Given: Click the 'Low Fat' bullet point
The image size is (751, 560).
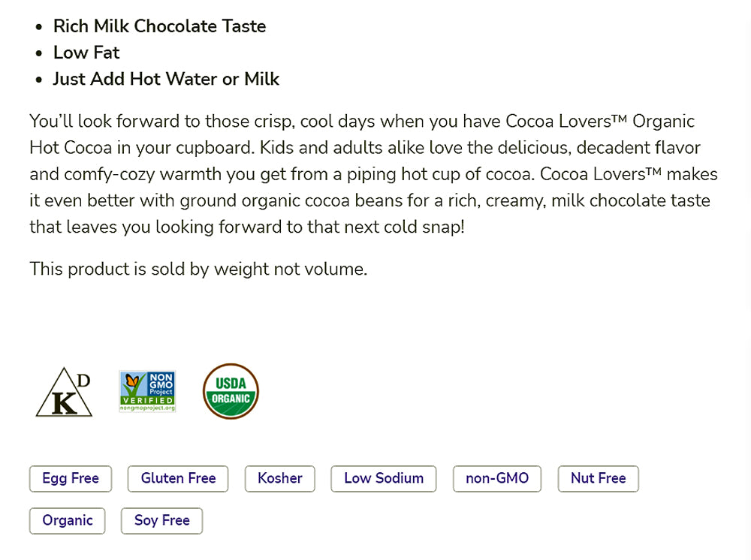Looking at the screenshot, I should [x=86, y=53].
